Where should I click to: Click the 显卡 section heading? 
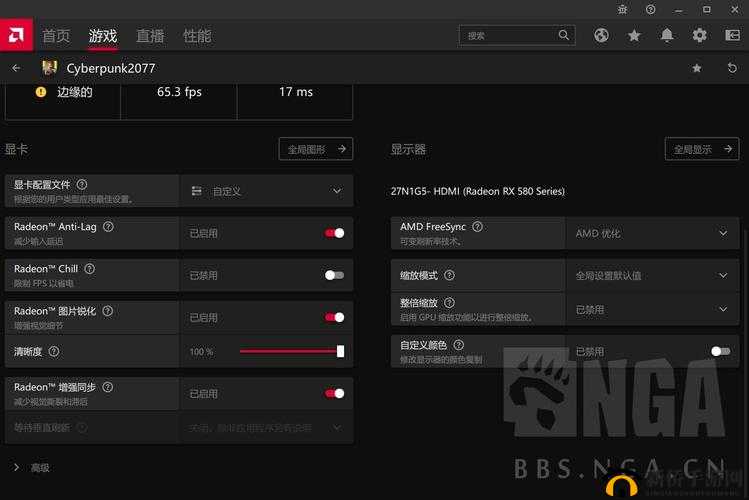click(x=16, y=149)
